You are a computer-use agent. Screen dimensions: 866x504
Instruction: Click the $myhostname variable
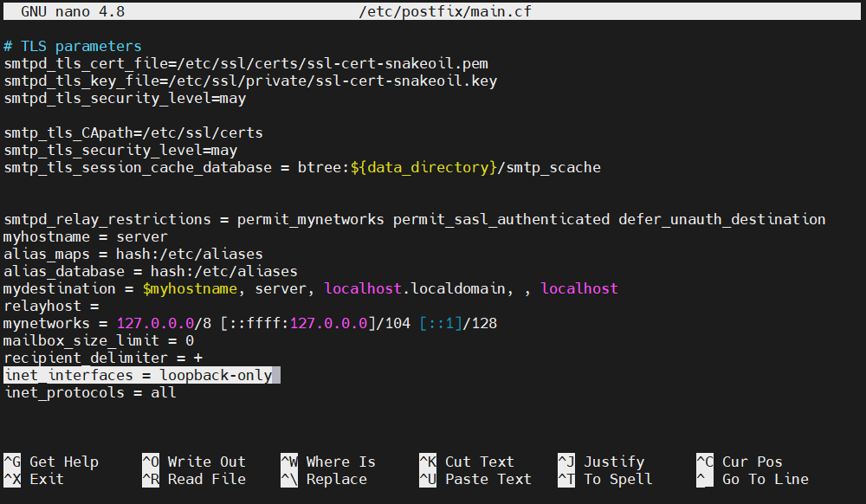click(x=190, y=288)
